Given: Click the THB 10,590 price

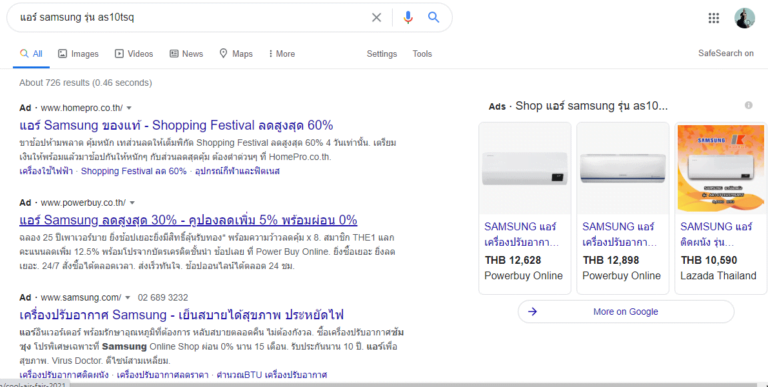Looking at the screenshot, I should [709, 260].
